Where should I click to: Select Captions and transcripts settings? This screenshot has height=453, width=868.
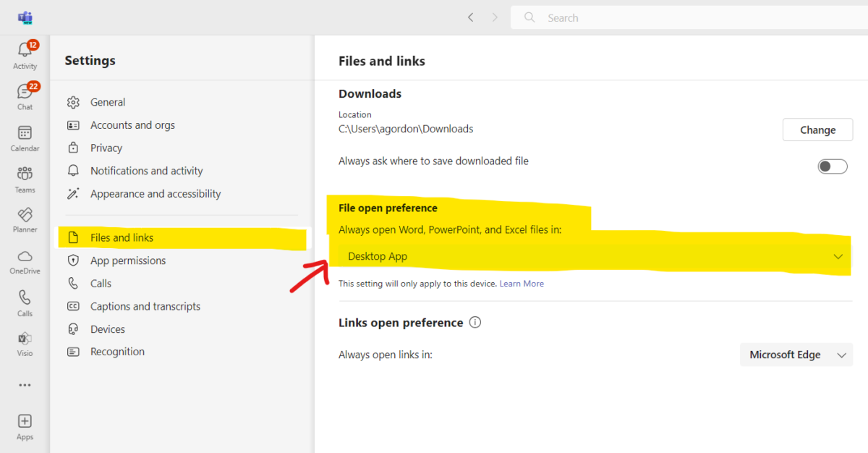(145, 306)
